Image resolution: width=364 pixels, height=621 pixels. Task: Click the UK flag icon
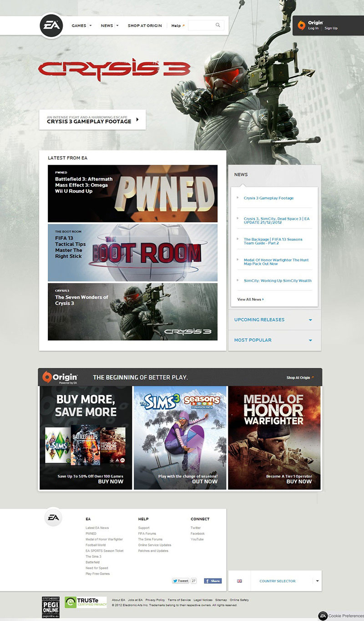pos(240,581)
